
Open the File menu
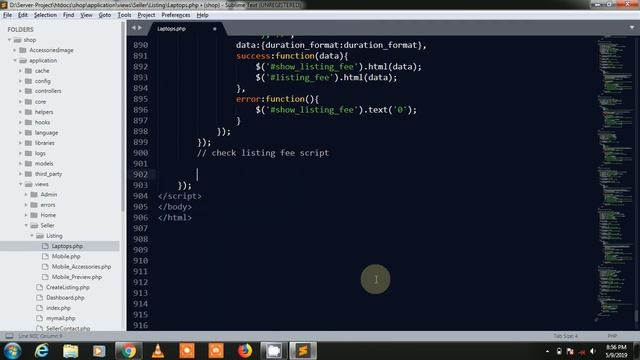(7, 15)
